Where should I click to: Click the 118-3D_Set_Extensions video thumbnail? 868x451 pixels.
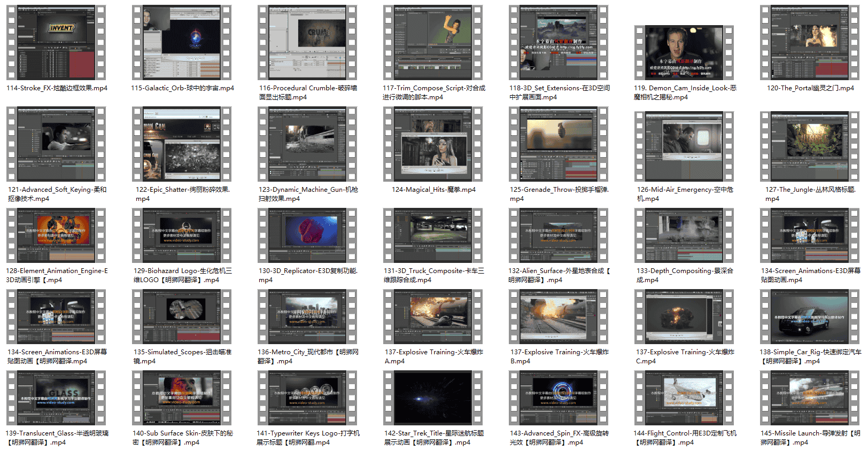[x=559, y=43]
